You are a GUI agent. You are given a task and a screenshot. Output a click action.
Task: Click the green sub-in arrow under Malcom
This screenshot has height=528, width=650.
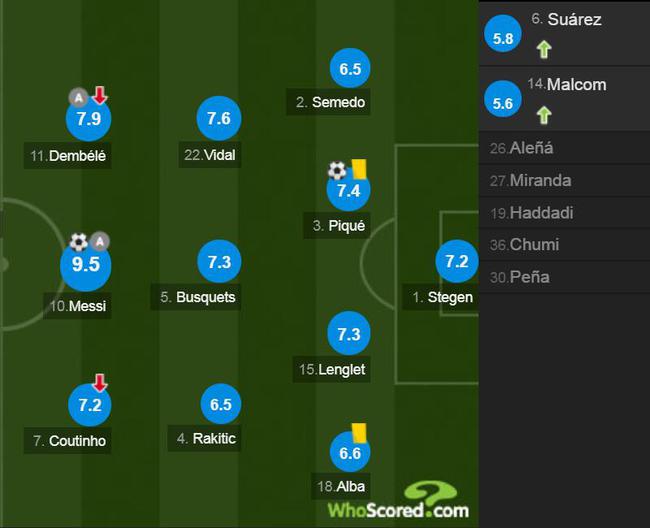tap(544, 115)
